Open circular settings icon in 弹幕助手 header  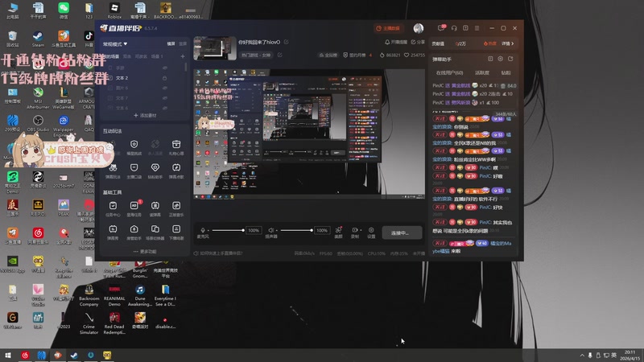(500, 59)
